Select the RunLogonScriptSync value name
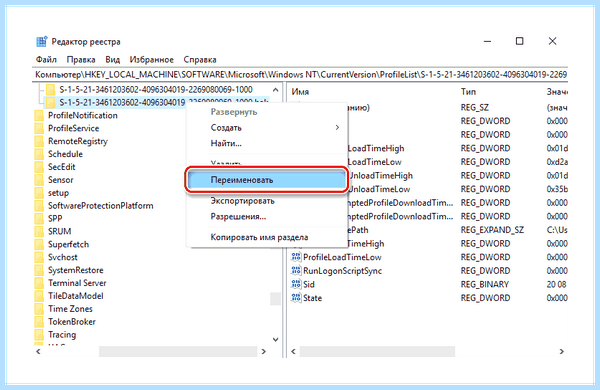600x390 pixels. (x=342, y=271)
